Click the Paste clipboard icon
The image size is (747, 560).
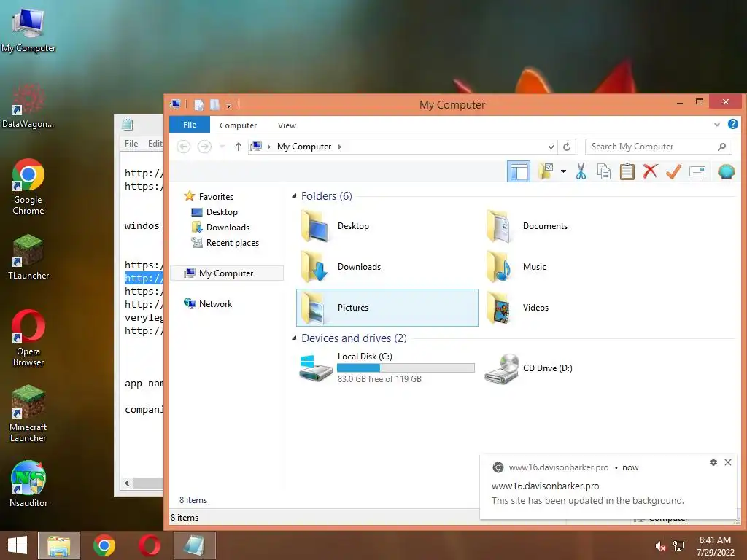[x=627, y=171]
